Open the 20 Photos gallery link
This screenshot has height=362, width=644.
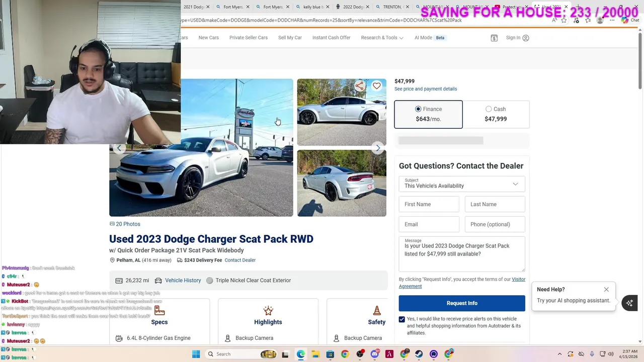125,224
